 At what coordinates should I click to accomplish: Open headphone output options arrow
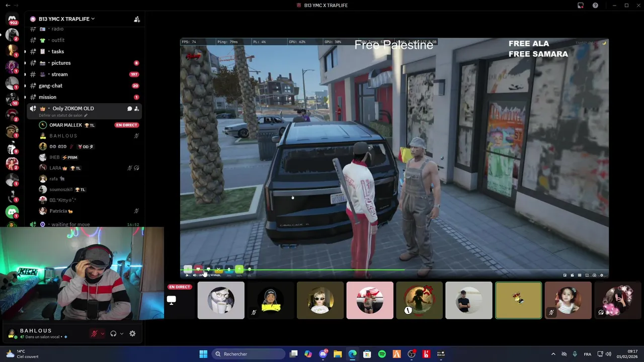pyautogui.click(x=121, y=333)
